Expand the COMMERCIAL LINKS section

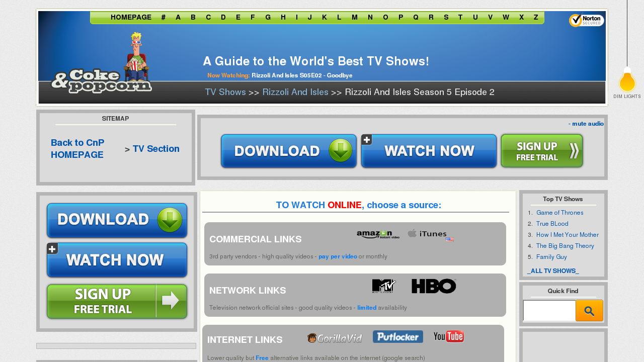click(256, 239)
